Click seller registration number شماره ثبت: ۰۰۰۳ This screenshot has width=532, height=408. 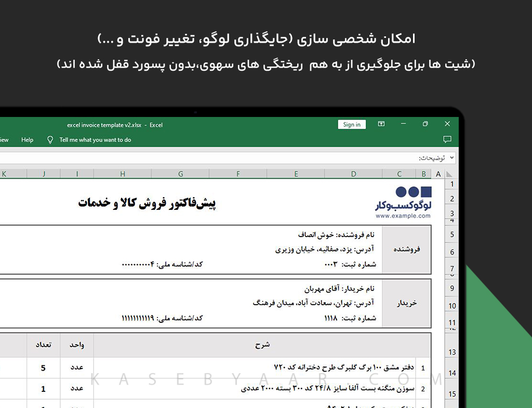coord(350,265)
